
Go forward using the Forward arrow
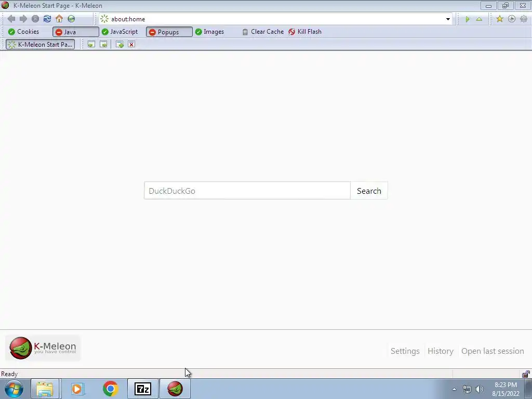tap(23, 19)
